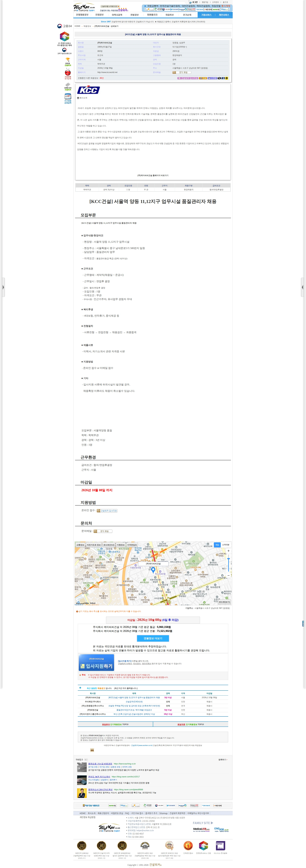Click the 굿콘텐츠서비스 certification badge in sidebar

pyautogui.click(x=64, y=39)
